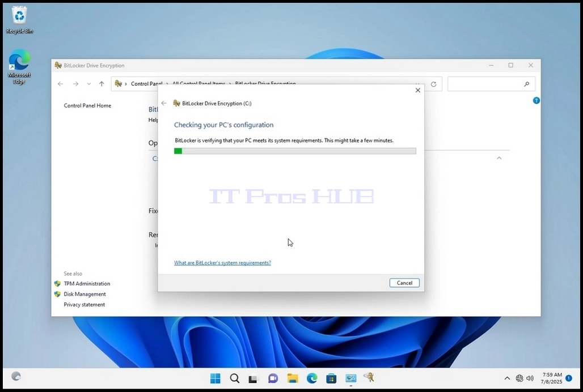Select the BitLocker keys taskbar icon

tap(369, 377)
